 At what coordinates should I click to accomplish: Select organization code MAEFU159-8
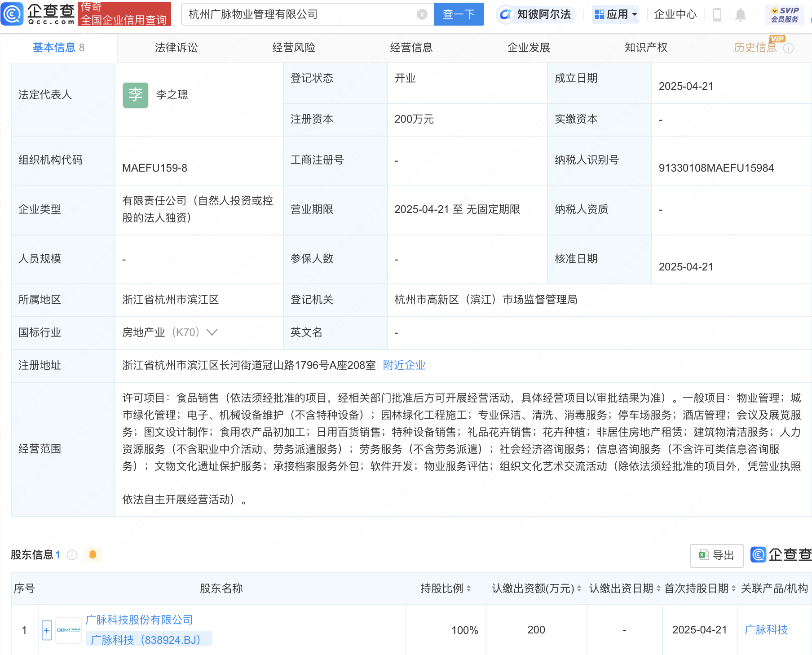pyautogui.click(x=155, y=168)
